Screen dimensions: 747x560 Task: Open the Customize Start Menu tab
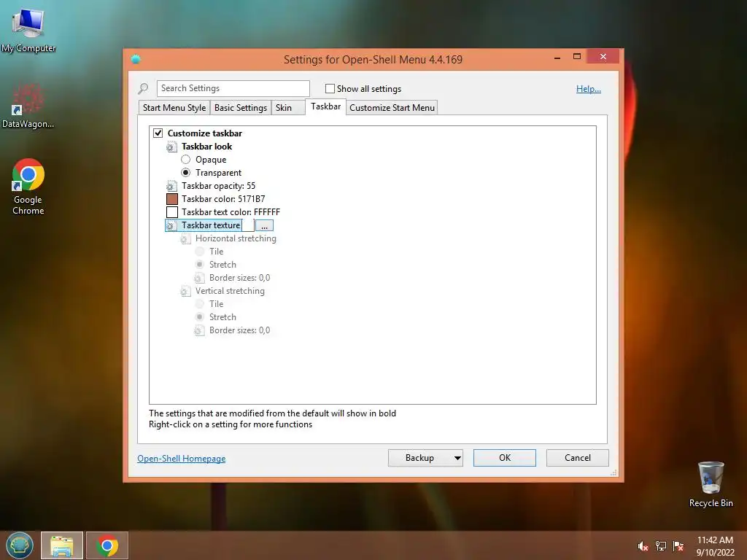pyautogui.click(x=392, y=108)
